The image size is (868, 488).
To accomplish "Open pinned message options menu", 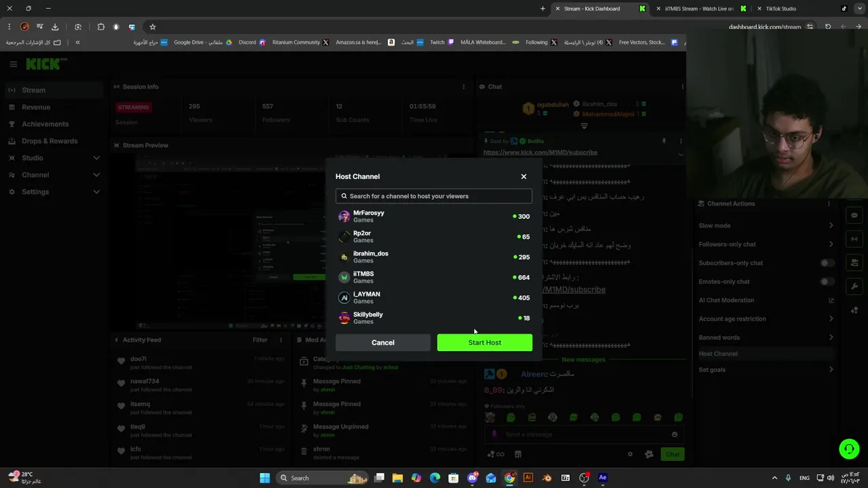I will point(681,141).
